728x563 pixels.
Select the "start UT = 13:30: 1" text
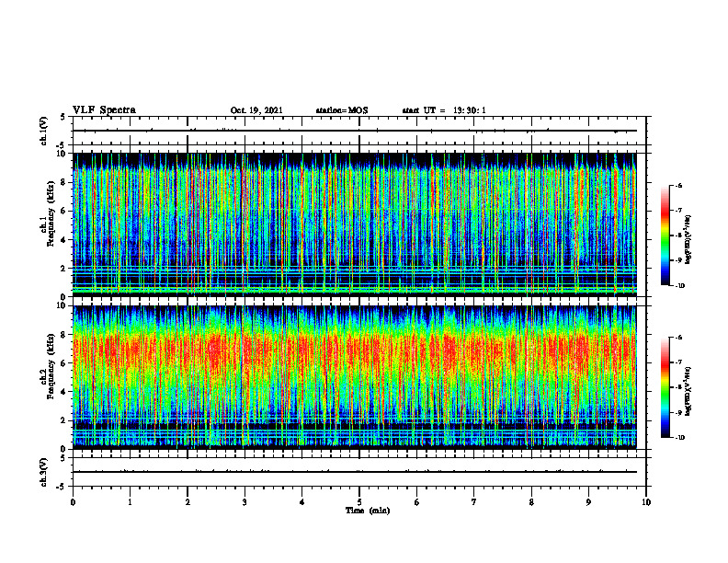(444, 110)
